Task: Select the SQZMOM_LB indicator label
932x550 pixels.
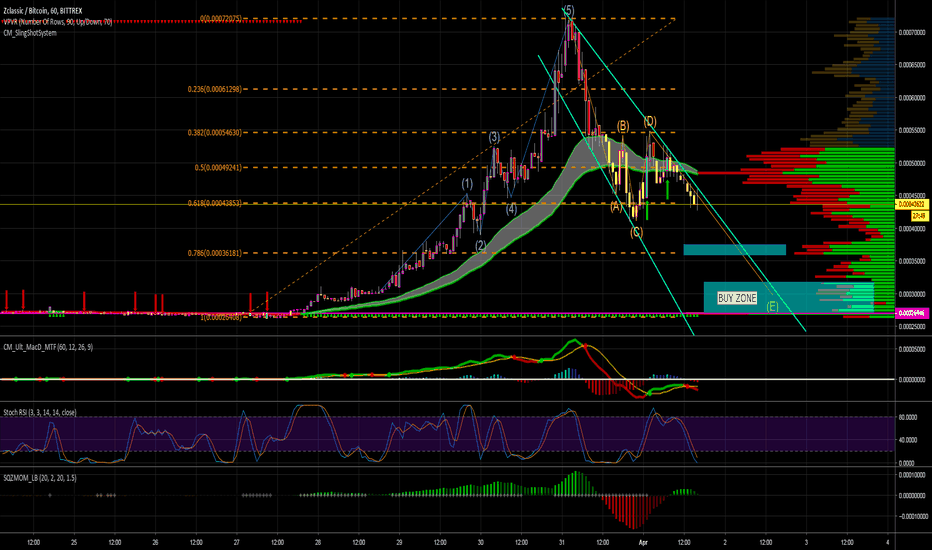Action: point(40,477)
